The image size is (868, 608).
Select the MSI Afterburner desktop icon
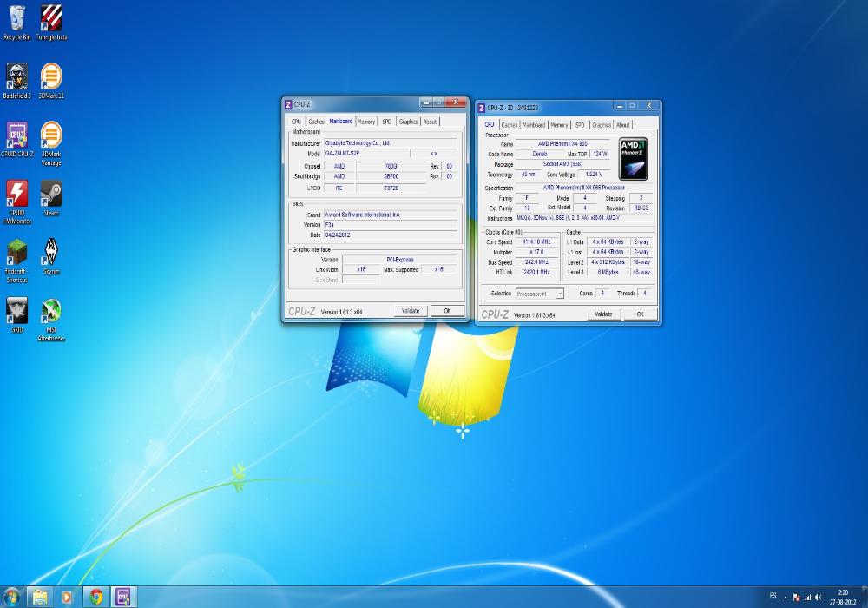pyautogui.click(x=51, y=319)
